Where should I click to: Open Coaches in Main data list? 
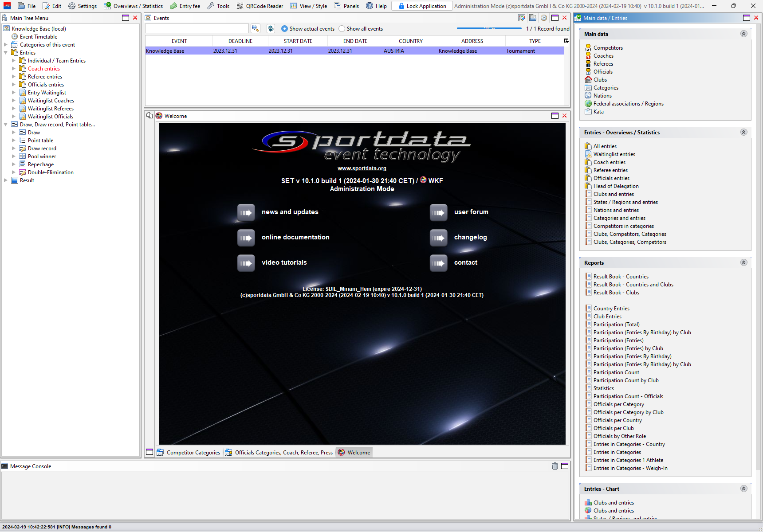[x=603, y=56]
